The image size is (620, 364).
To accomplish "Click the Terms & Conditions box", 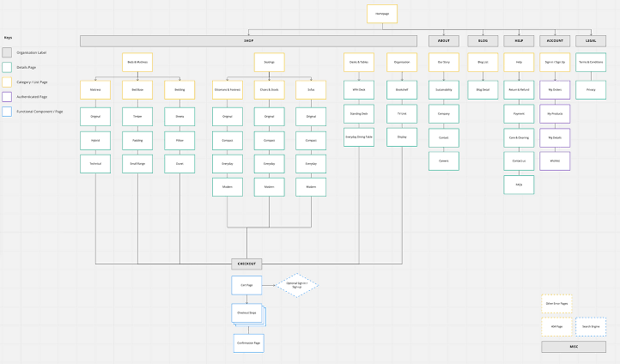I will pos(591,63).
